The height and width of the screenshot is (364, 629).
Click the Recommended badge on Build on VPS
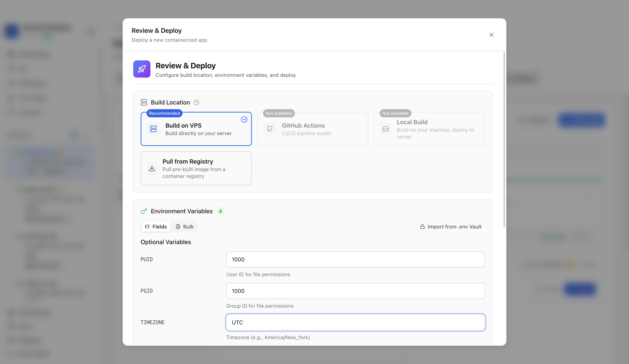coord(165,113)
